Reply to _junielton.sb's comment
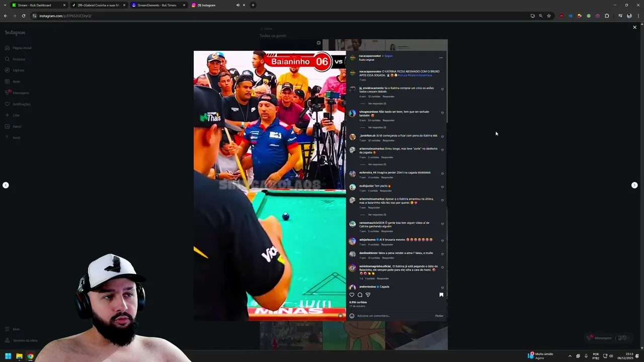The height and width of the screenshot is (362, 644). point(388,140)
